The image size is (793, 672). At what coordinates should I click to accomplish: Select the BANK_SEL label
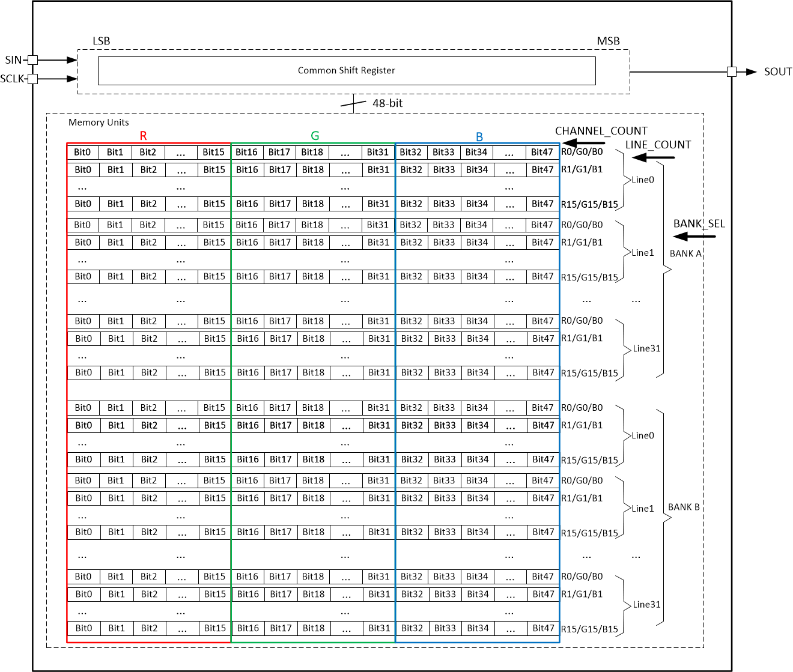pyautogui.click(x=699, y=223)
